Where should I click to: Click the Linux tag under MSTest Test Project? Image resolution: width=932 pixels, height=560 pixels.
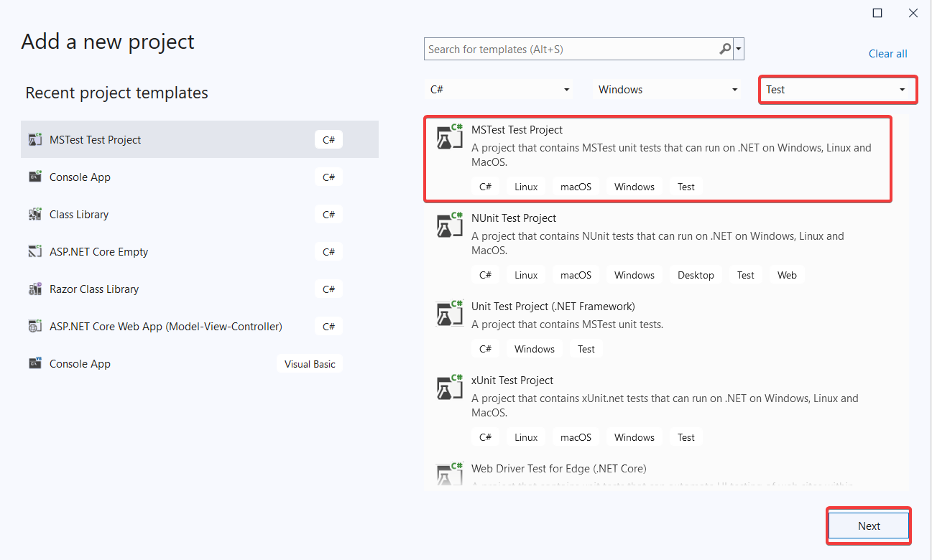pyautogui.click(x=526, y=187)
